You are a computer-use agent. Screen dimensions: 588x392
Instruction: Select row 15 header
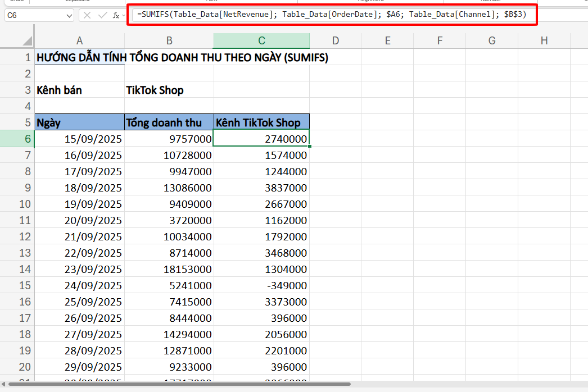[x=17, y=285]
